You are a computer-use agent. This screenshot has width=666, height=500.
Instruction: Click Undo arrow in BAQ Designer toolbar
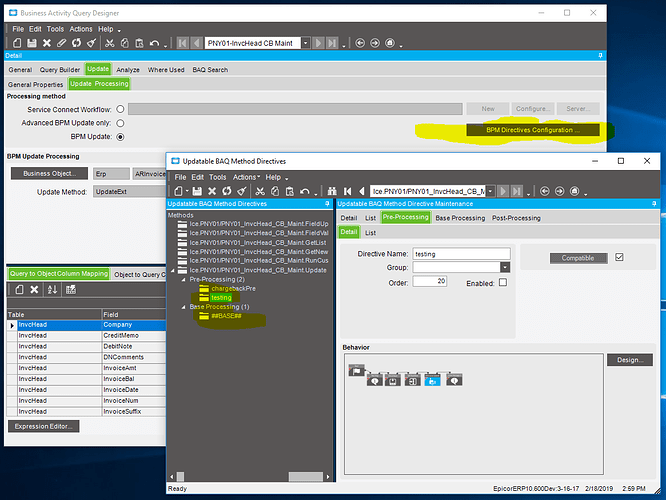[x=155, y=43]
